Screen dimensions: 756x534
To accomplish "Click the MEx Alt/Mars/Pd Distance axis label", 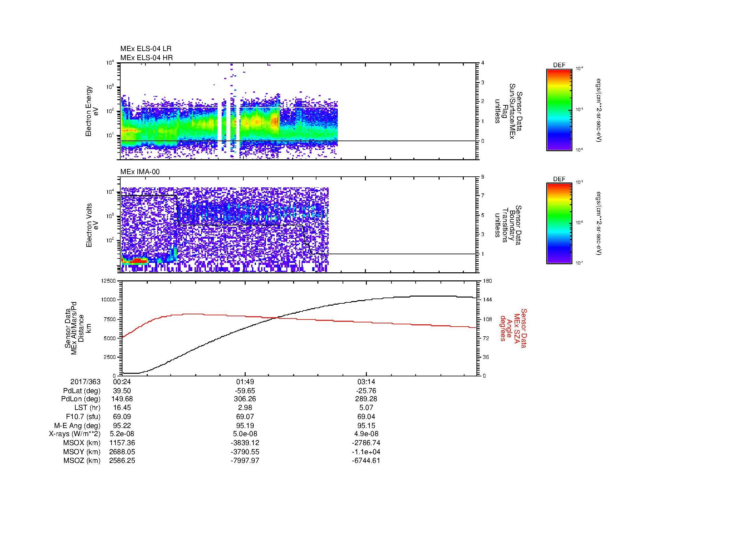I will (78, 328).
